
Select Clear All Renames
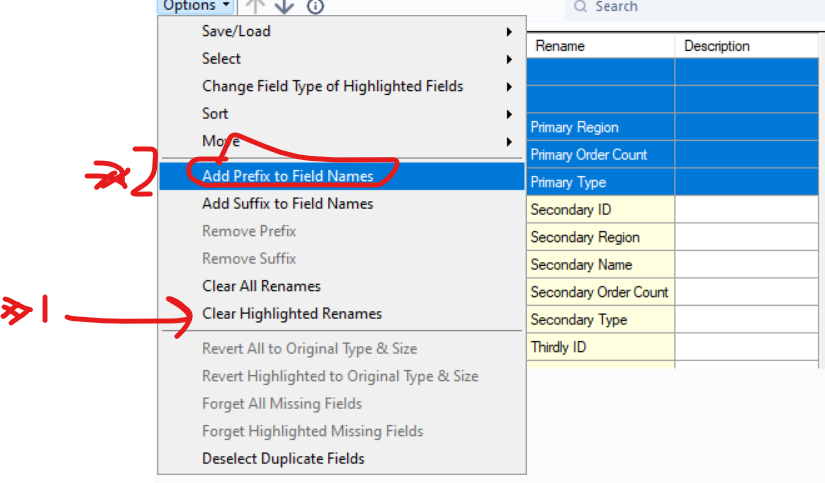click(x=261, y=286)
